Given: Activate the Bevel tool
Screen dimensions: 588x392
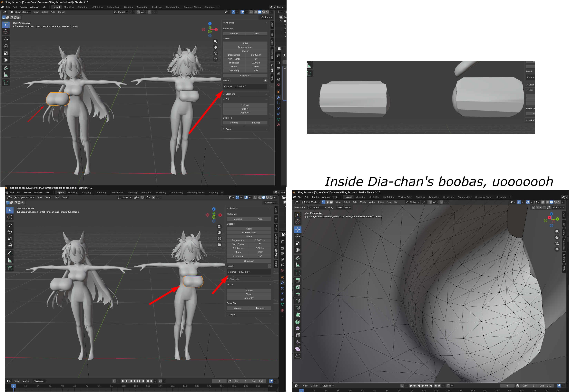Looking at the screenshot, I should point(298,294).
